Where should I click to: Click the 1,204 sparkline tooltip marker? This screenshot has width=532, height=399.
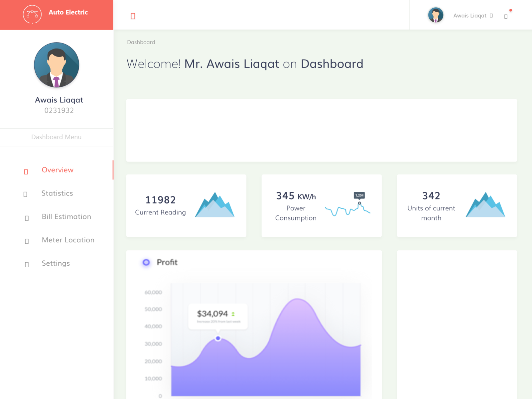(359, 196)
